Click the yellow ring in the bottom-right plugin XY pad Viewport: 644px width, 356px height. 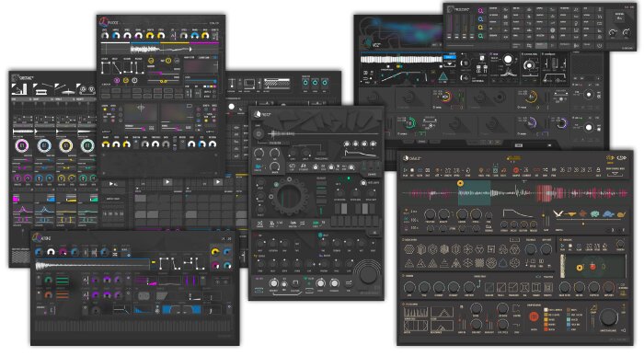coord(580,268)
